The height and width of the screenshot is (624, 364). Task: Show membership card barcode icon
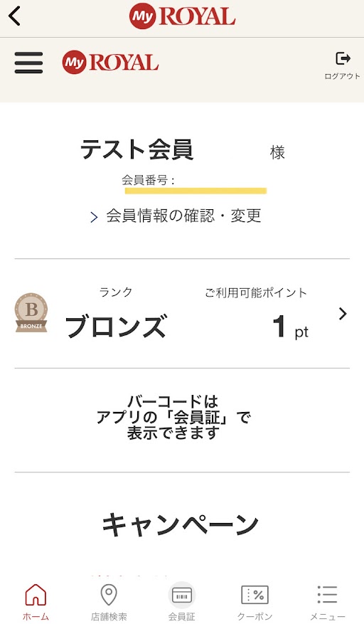[x=182, y=595]
